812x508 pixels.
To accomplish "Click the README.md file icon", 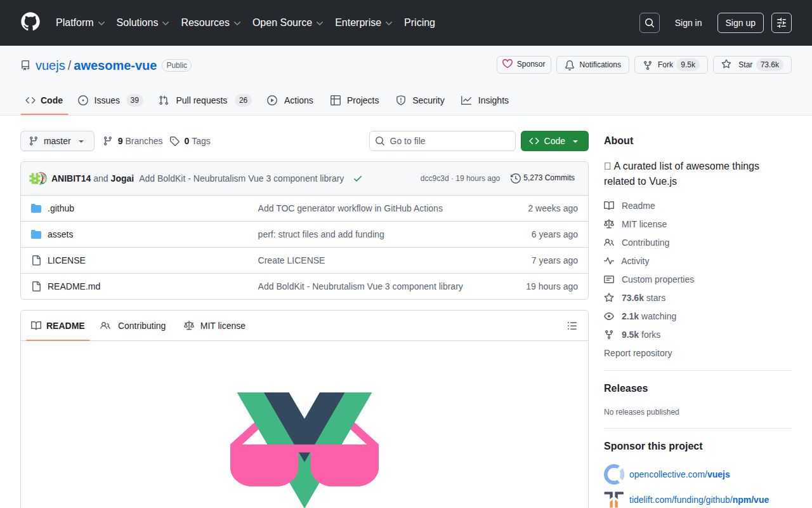I will pos(36,286).
